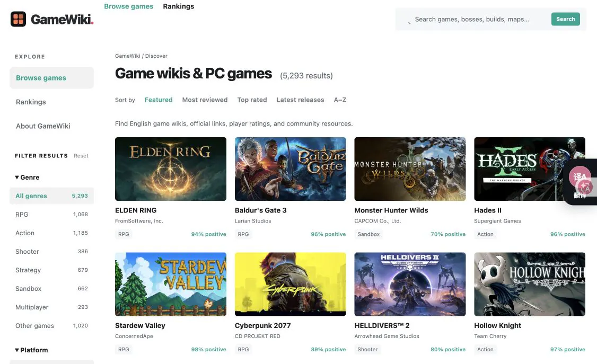Click the Monster Hunter Wilds title link
597x364 pixels.
[391, 210]
